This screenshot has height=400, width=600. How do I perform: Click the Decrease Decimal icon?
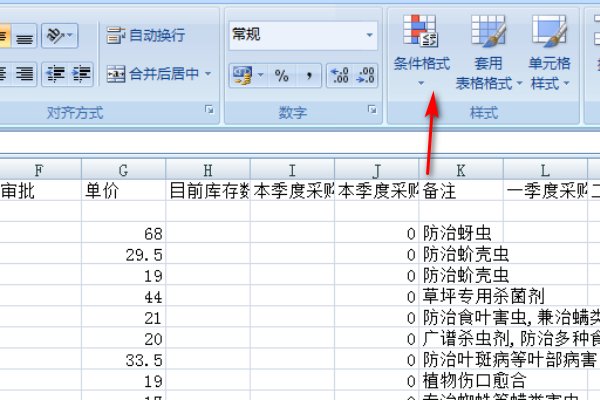coord(365,75)
